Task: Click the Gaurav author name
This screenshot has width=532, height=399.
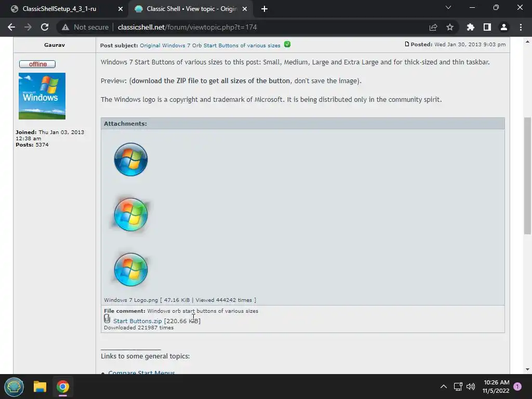Action: (x=54, y=45)
